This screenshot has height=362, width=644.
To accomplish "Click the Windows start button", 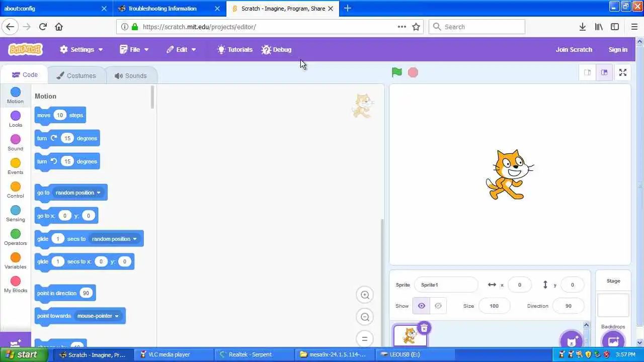I will [x=24, y=354].
